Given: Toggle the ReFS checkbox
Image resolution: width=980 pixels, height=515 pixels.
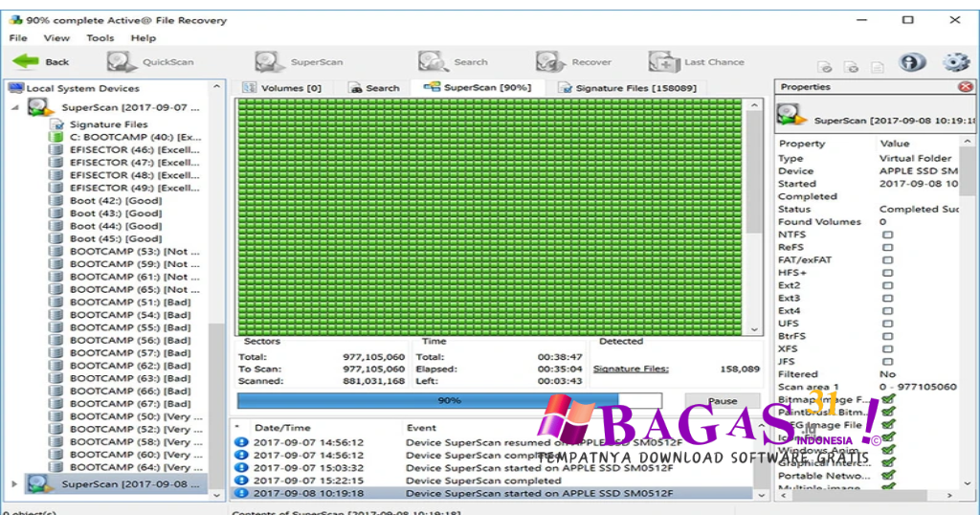Looking at the screenshot, I should pos(887,248).
